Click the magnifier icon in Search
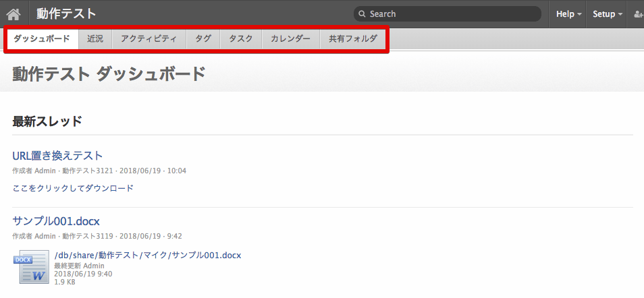 point(362,14)
